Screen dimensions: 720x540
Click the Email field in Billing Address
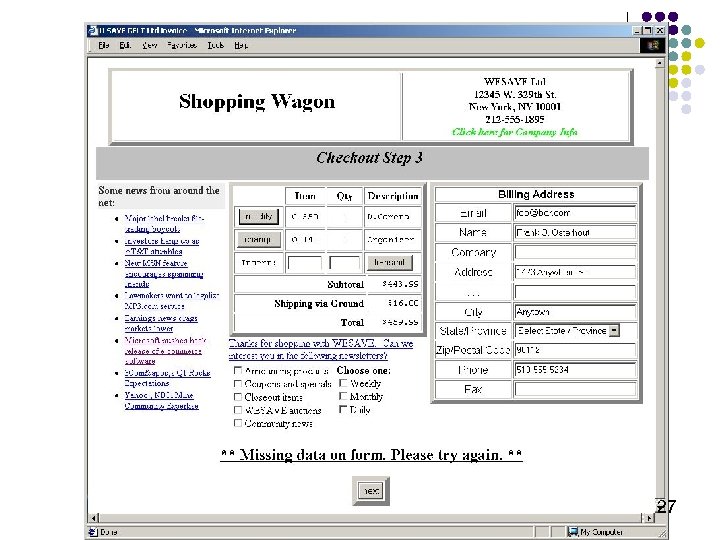(x=575, y=213)
